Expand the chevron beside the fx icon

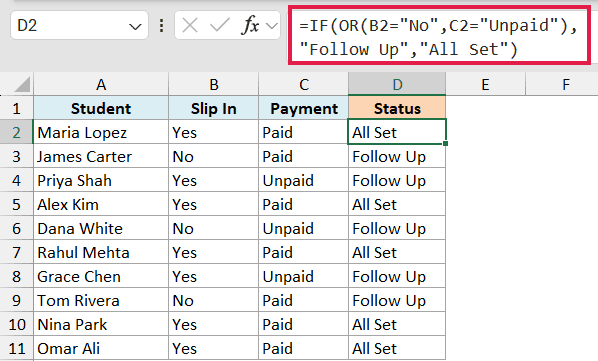click(x=272, y=26)
